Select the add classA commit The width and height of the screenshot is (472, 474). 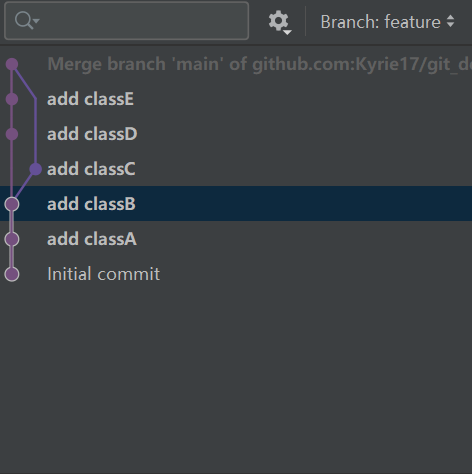pos(236,239)
